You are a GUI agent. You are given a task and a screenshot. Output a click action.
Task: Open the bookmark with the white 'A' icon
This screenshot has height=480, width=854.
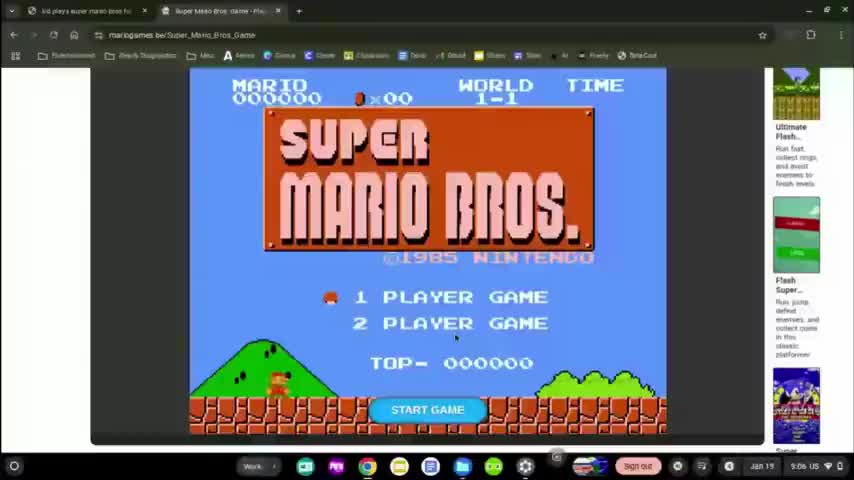[x=239, y=56]
